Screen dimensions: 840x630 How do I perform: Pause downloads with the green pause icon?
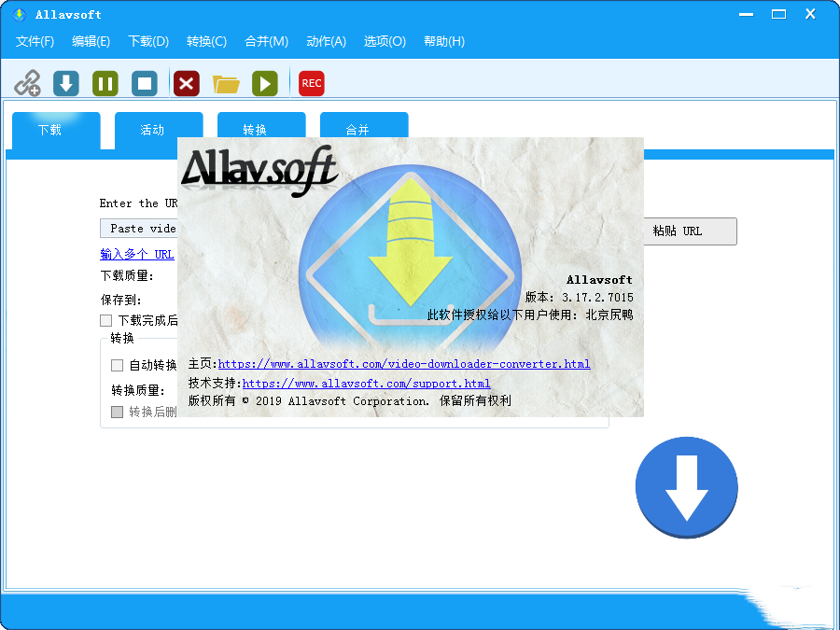coord(105,84)
